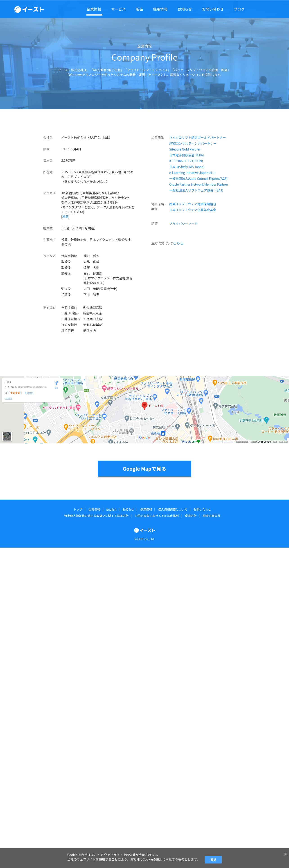The width and height of the screenshot is (289, 868).
Task: Open the 採用情報 menu item
Action: click(x=160, y=9)
